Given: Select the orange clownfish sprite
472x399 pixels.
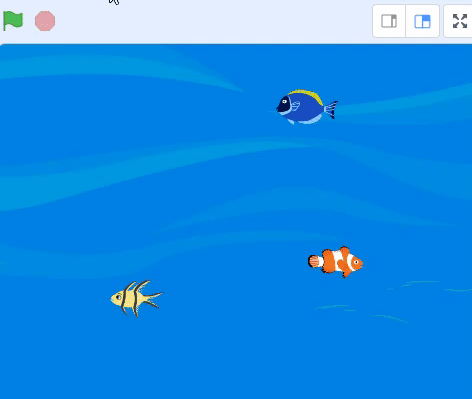Looking at the screenshot, I should pyautogui.click(x=336, y=262).
